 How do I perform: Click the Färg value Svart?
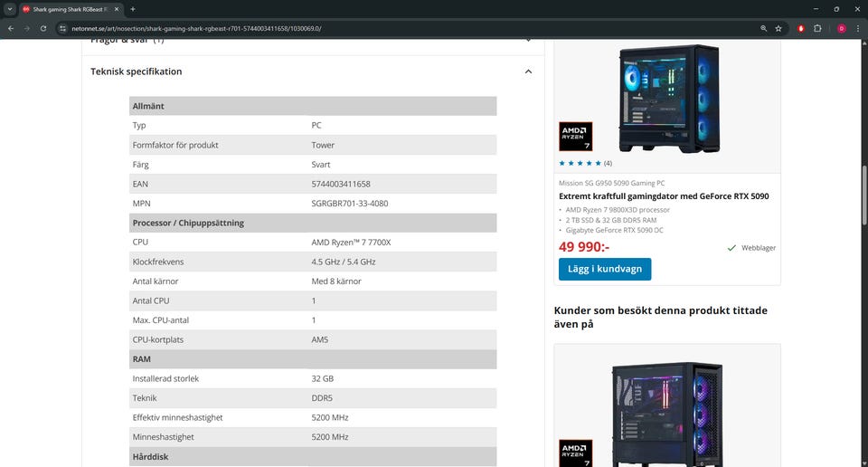[x=320, y=165]
